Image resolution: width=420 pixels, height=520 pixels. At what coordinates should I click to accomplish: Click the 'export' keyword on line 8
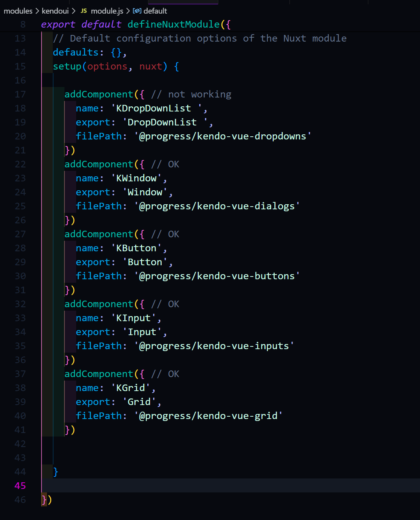coord(58,24)
